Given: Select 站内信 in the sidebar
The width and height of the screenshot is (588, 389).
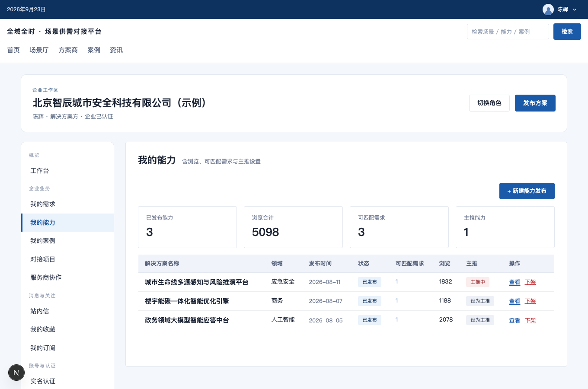Looking at the screenshot, I should click(67, 311).
